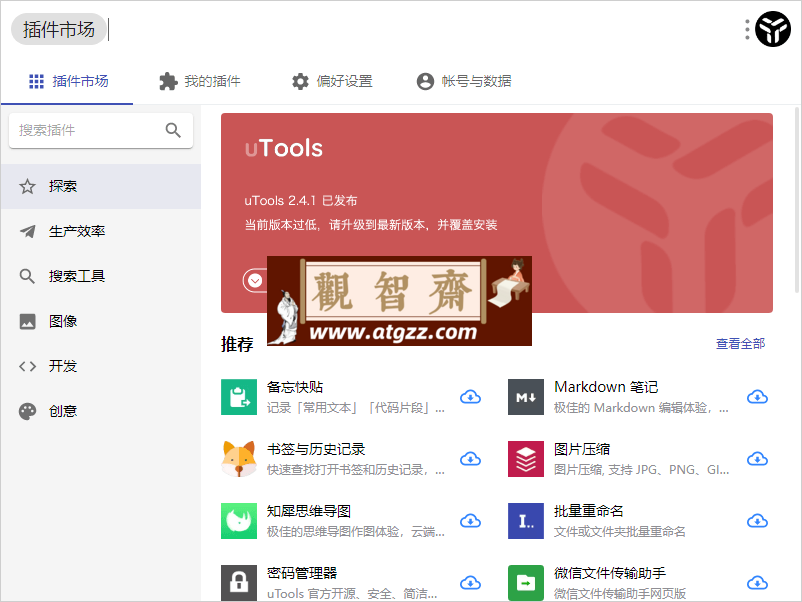Open the 密码管理器 lock icon

pos(239,583)
